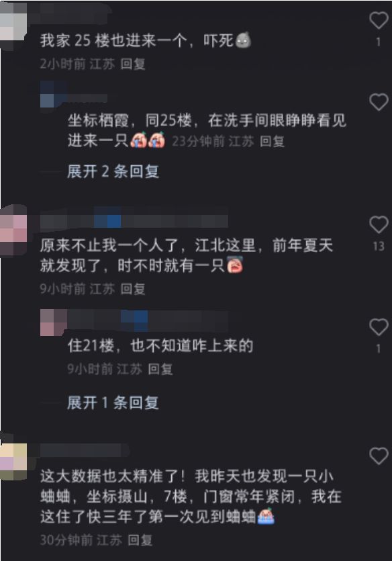Reply to the 住21楼 comment
Screen dimensions: 392x561
pos(160,369)
